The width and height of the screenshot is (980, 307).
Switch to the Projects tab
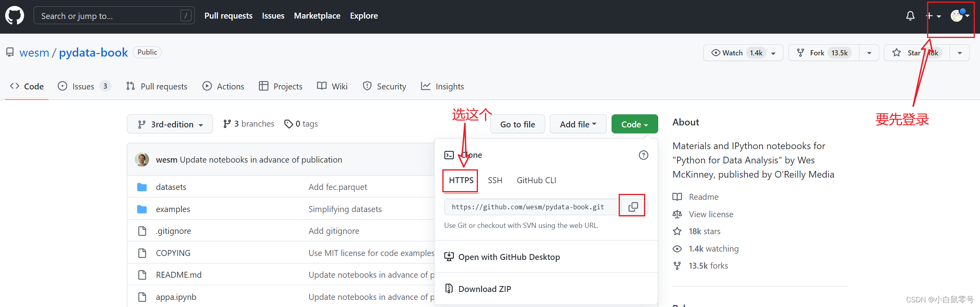(x=281, y=86)
